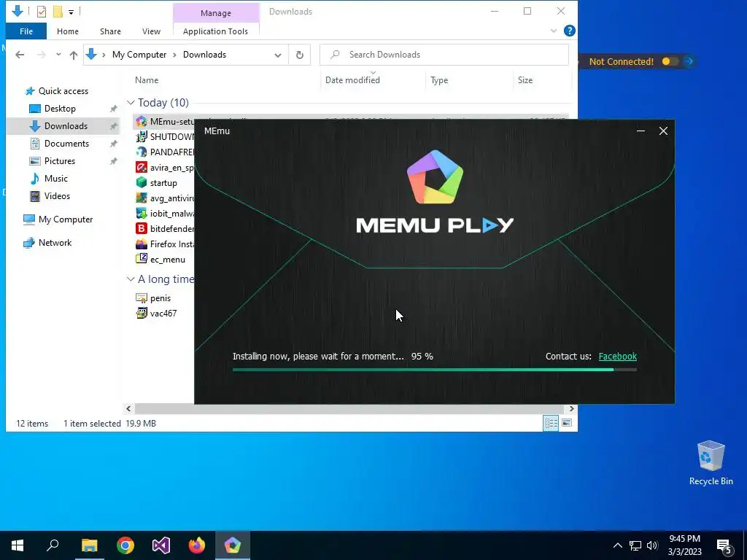Select the avg_antivirus installer icon

coord(141,198)
